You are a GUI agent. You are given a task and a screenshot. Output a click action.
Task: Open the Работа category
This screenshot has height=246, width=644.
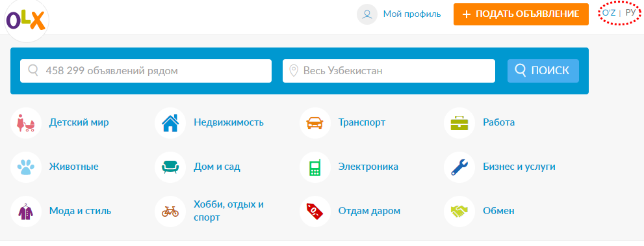[x=498, y=122]
